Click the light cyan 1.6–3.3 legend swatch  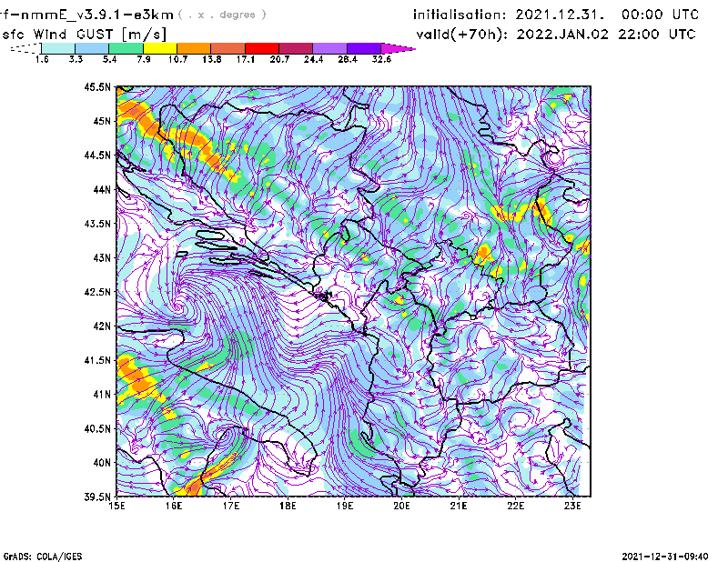(58, 48)
